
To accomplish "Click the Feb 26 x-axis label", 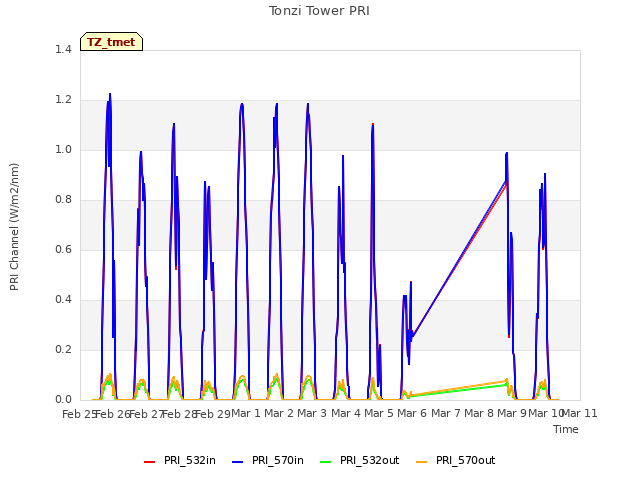I will [x=113, y=414].
